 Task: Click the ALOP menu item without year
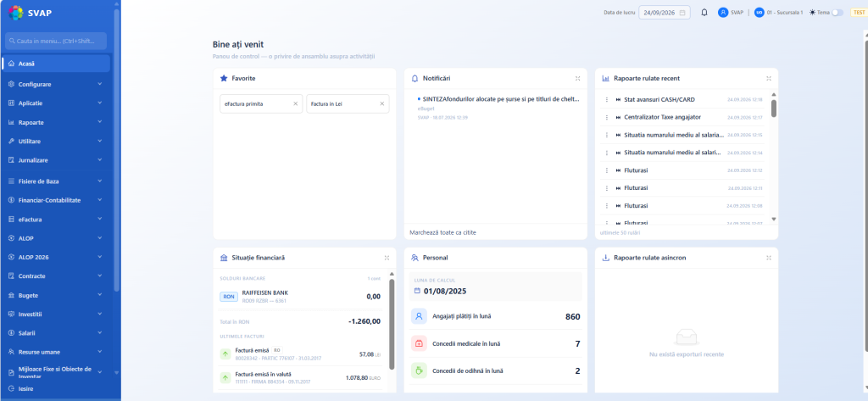pos(55,238)
